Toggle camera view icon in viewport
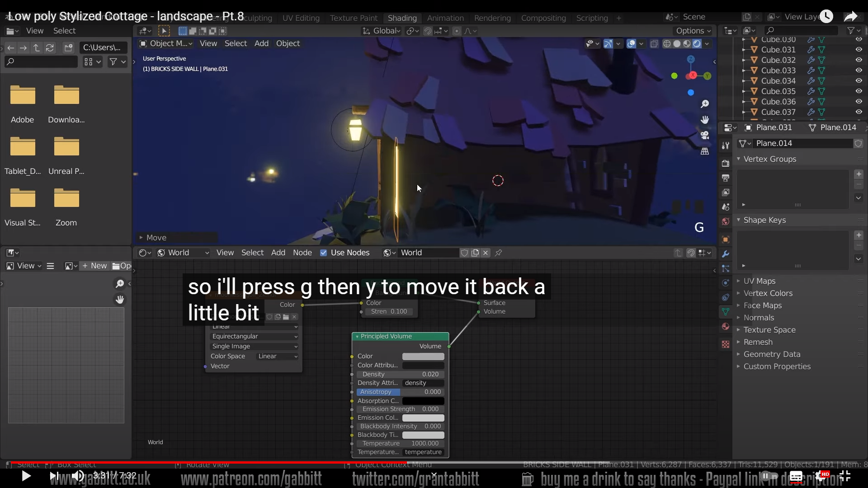 [704, 135]
